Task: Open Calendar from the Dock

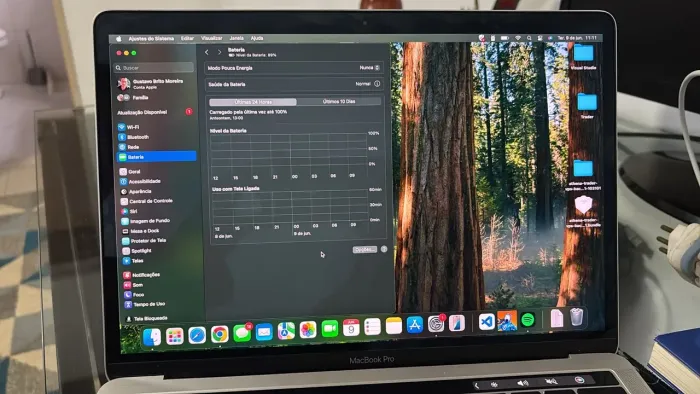Action: coord(351,328)
